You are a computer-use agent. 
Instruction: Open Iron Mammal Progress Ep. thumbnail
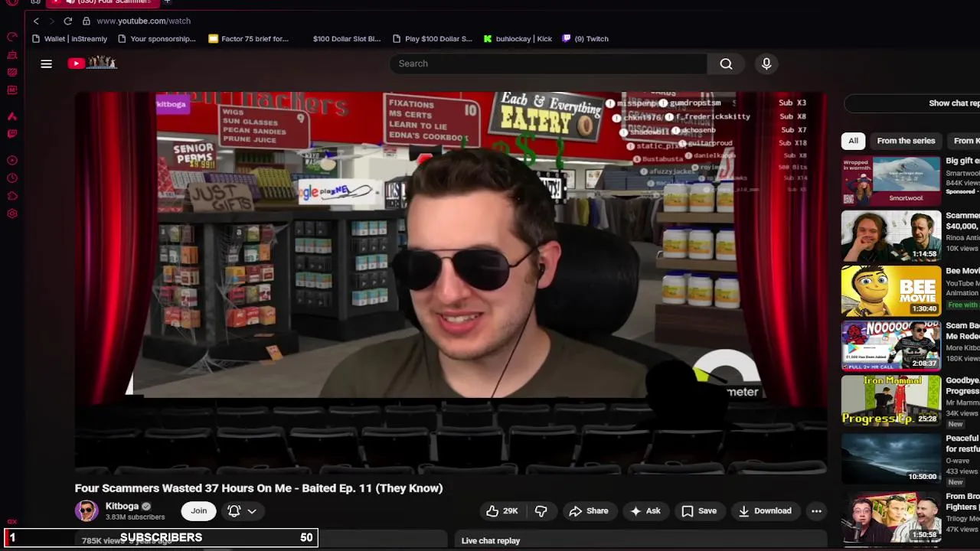(891, 400)
